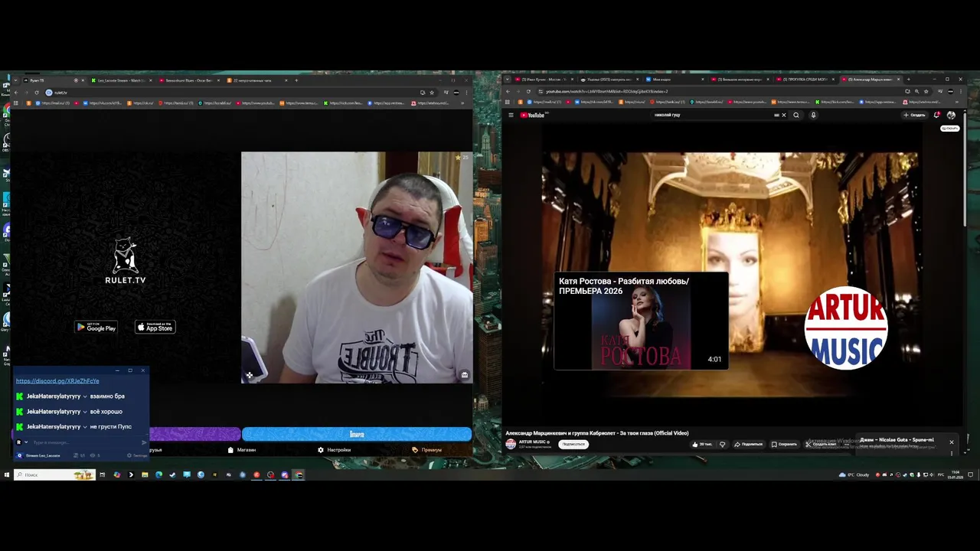
Task: Open YouTube hamburger guide menu
Action: (511, 115)
